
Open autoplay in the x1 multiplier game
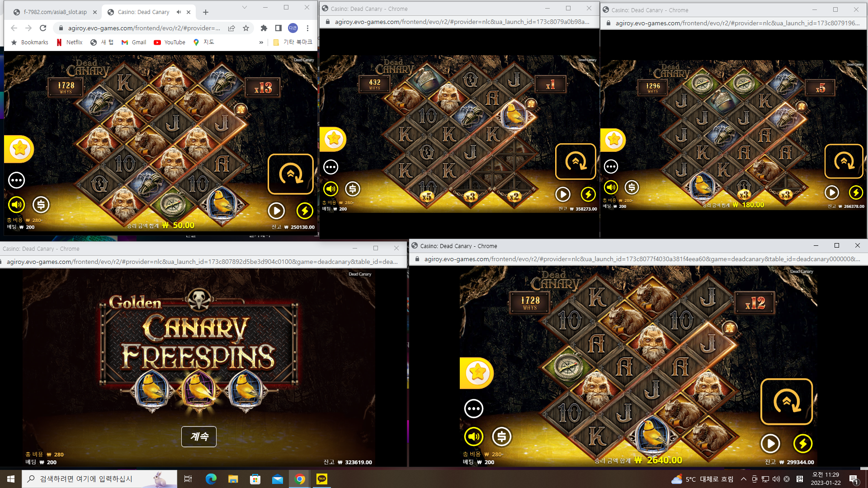[563, 194]
